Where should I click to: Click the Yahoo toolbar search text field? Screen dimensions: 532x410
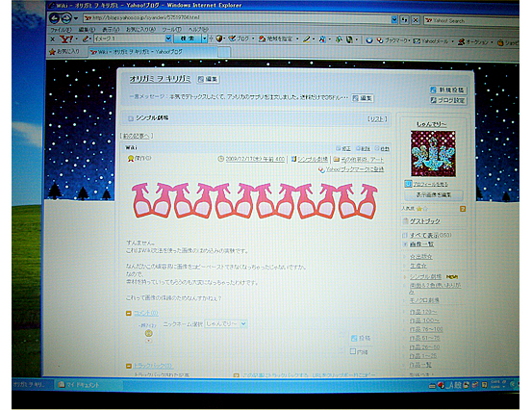tap(129, 38)
